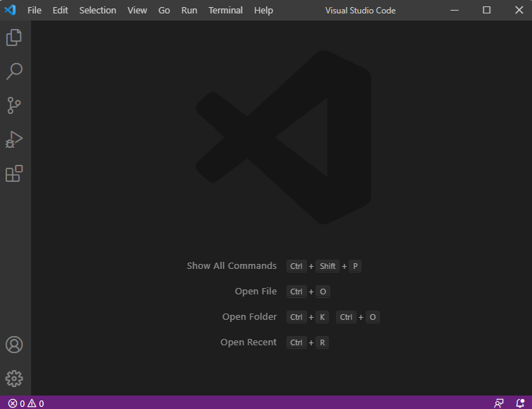Close the Visual Studio Code window

click(519, 10)
